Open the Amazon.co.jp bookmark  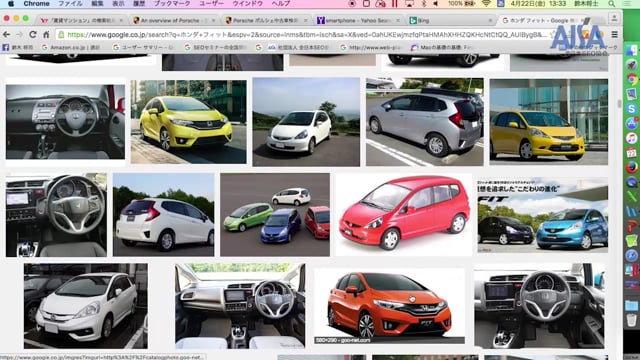click(x=71, y=47)
